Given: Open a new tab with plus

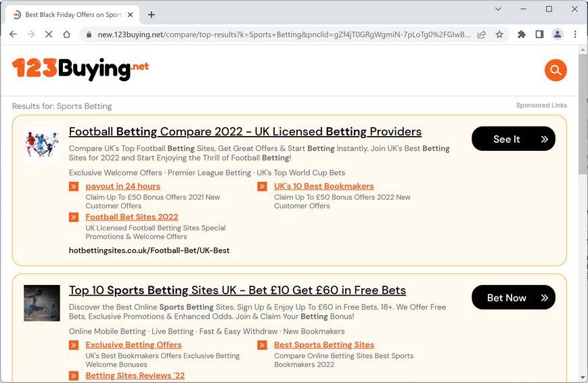Looking at the screenshot, I should 152,15.
